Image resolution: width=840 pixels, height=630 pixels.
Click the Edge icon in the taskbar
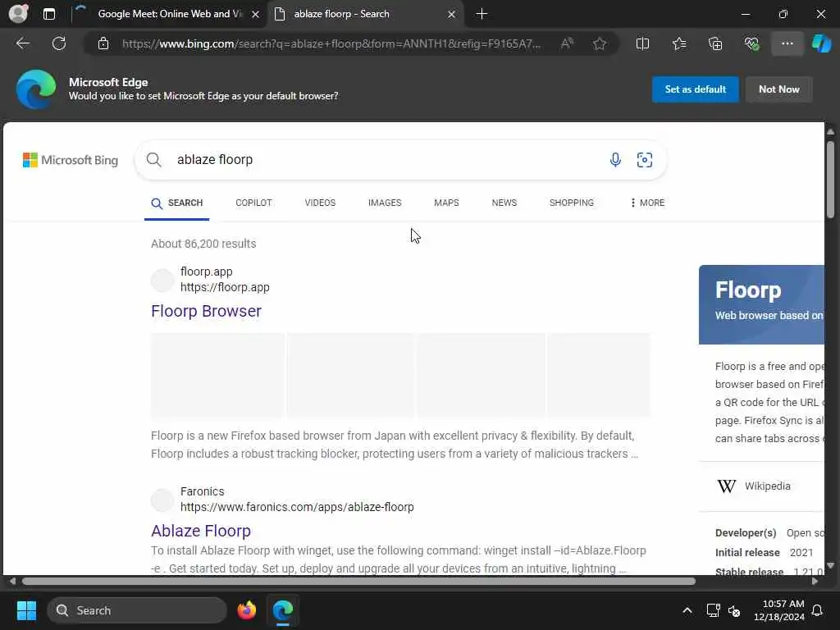tap(282, 610)
